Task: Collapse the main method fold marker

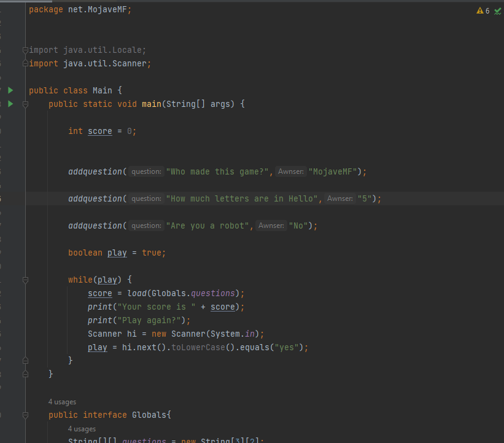Action: (x=25, y=104)
